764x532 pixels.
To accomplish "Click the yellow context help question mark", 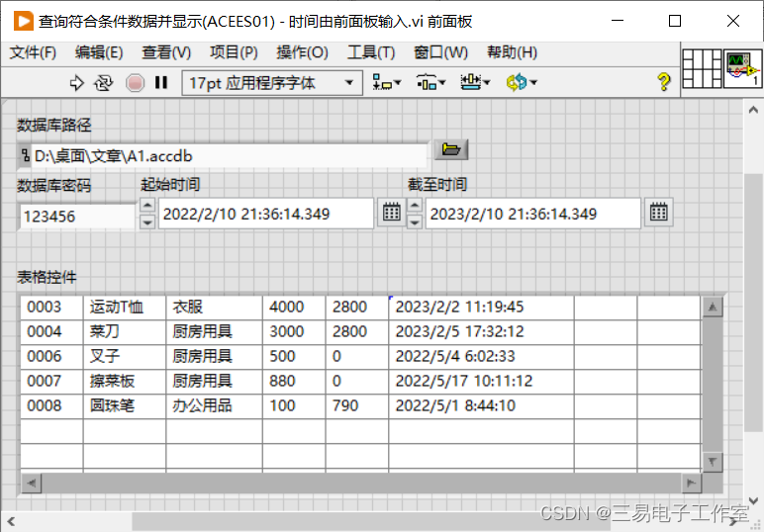I will (664, 82).
